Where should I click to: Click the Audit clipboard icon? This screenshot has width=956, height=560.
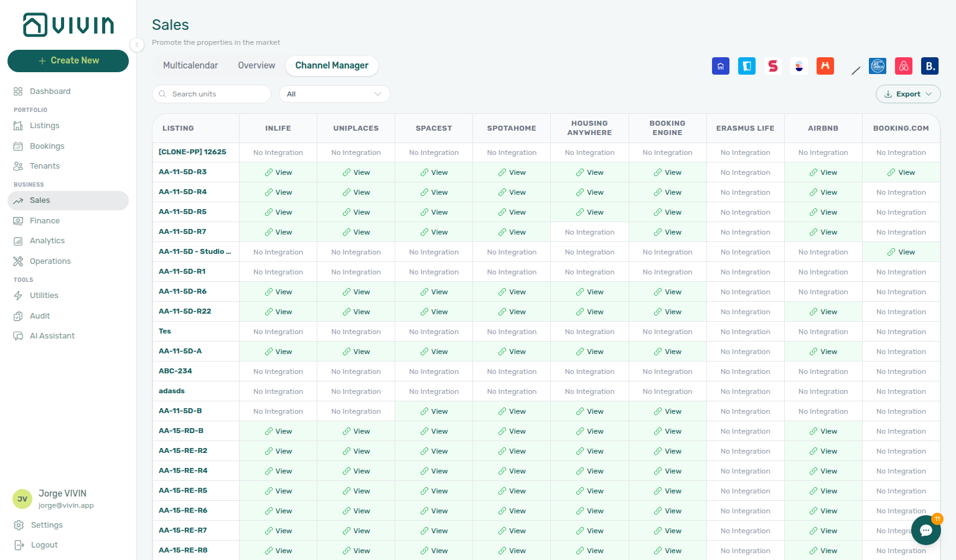point(18,316)
